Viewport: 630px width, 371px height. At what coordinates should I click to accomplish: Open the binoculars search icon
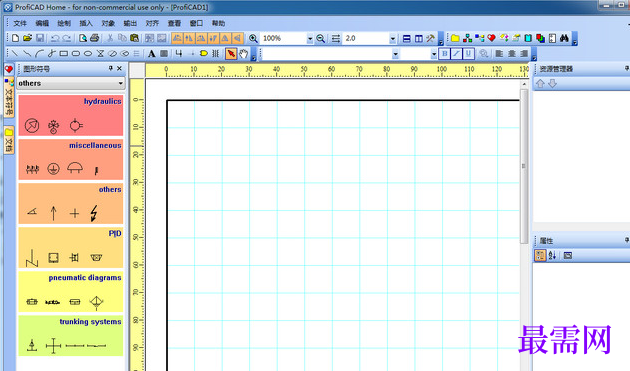pyautogui.click(x=564, y=38)
